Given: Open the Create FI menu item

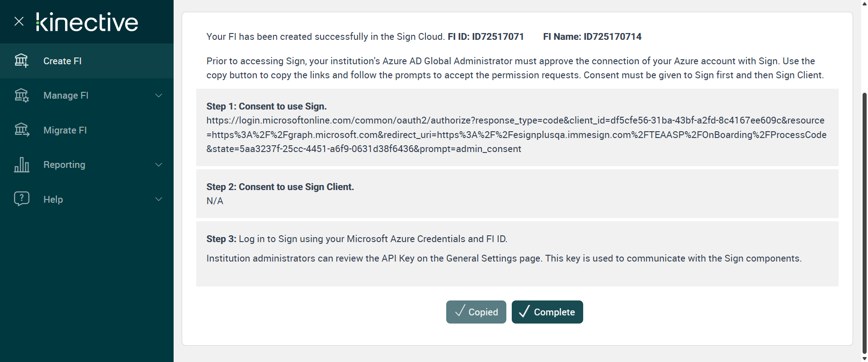Looking at the screenshot, I should click(x=62, y=61).
